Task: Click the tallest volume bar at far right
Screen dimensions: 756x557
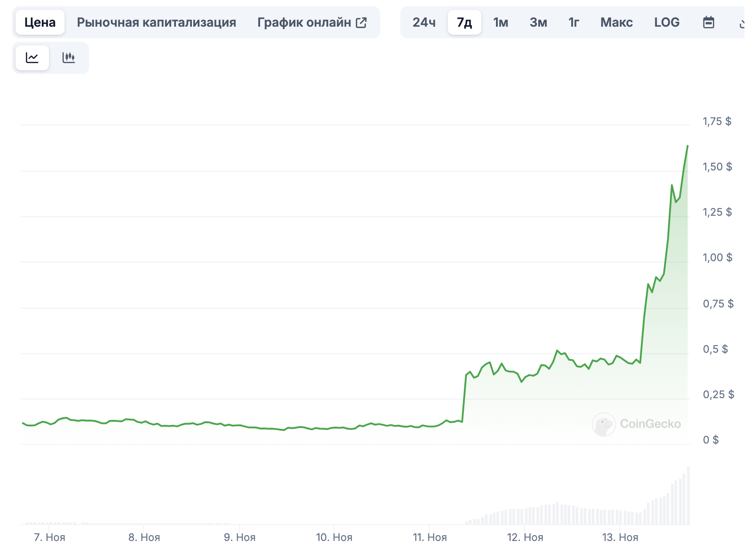Action: [688, 495]
